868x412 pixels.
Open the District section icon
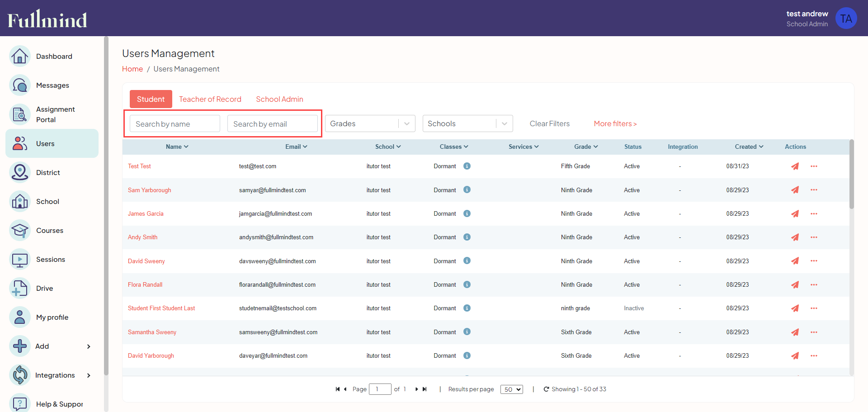click(x=20, y=172)
